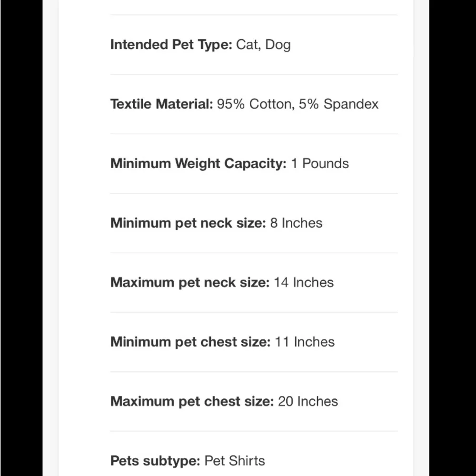This screenshot has width=476, height=476.
Task: Click the word Dog in pet type
Action: (278, 45)
